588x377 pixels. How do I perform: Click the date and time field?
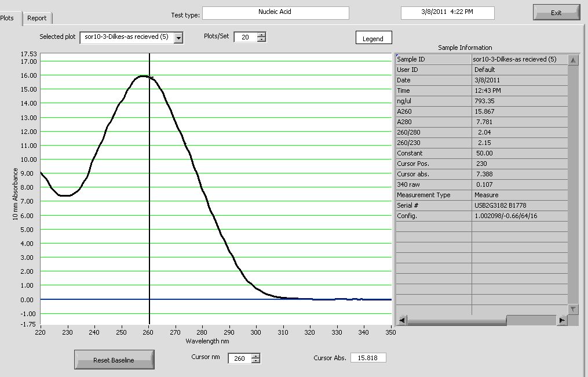click(x=447, y=13)
